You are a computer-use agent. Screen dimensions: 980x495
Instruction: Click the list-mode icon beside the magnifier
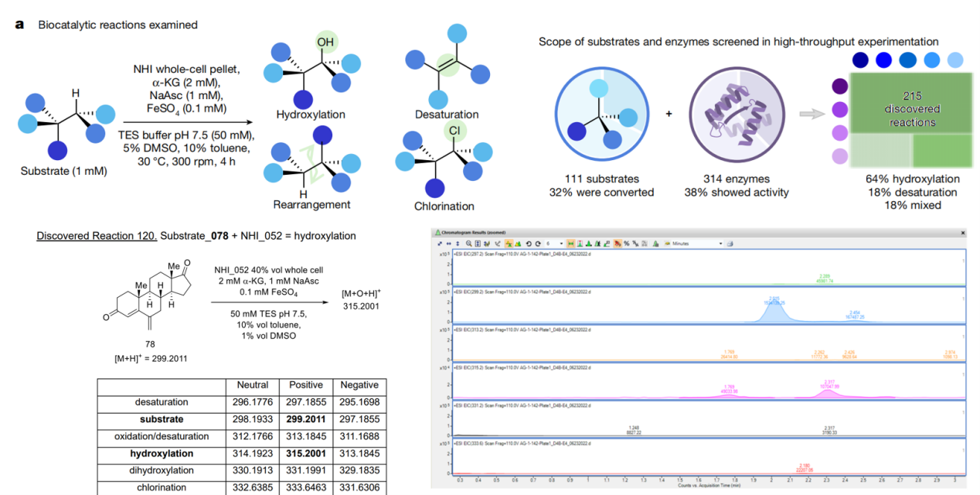point(478,244)
